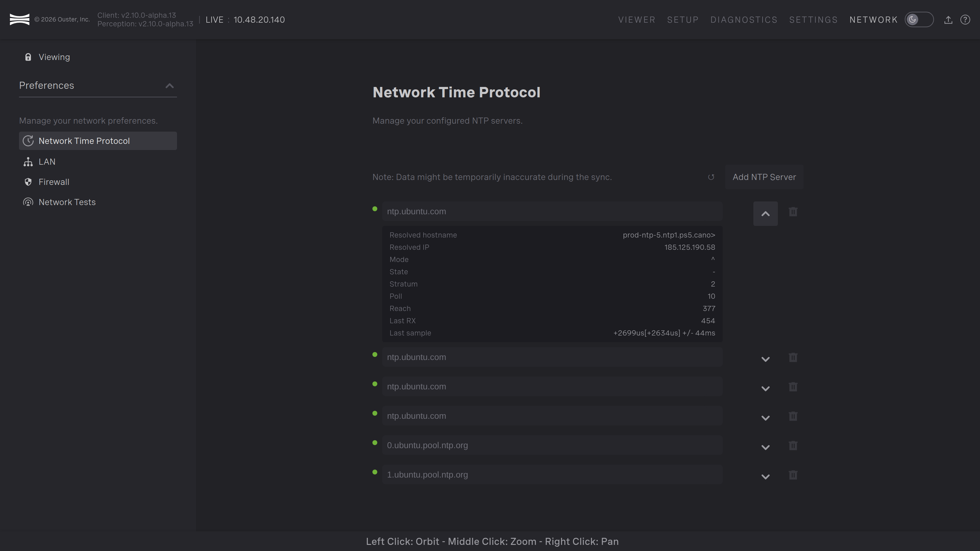Click the Firewall shield icon
This screenshot has height=551, width=980.
point(28,182)
